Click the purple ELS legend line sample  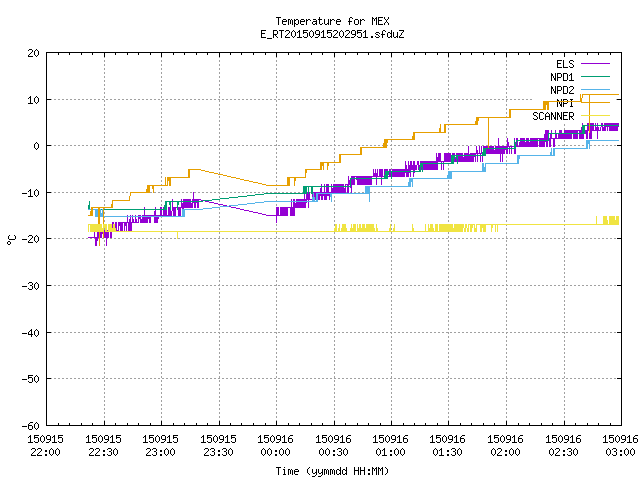tap(596, 64)
